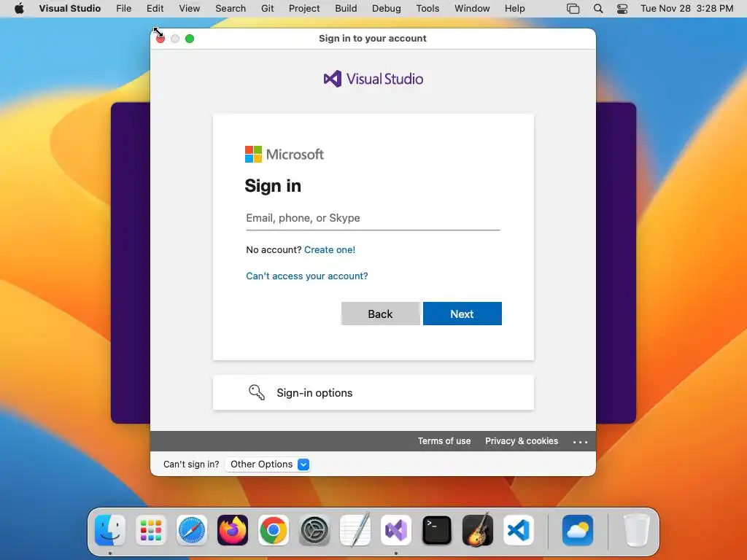Open the three-dots more menu in the footer
The image size is (747, 560).
(580, 441)
